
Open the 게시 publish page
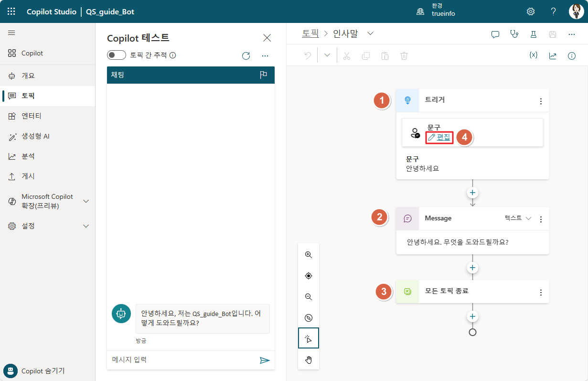(48, 176)
